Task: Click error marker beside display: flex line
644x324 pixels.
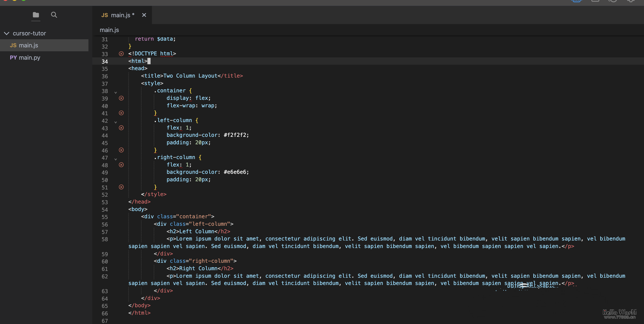Action: tap(121, 98)
